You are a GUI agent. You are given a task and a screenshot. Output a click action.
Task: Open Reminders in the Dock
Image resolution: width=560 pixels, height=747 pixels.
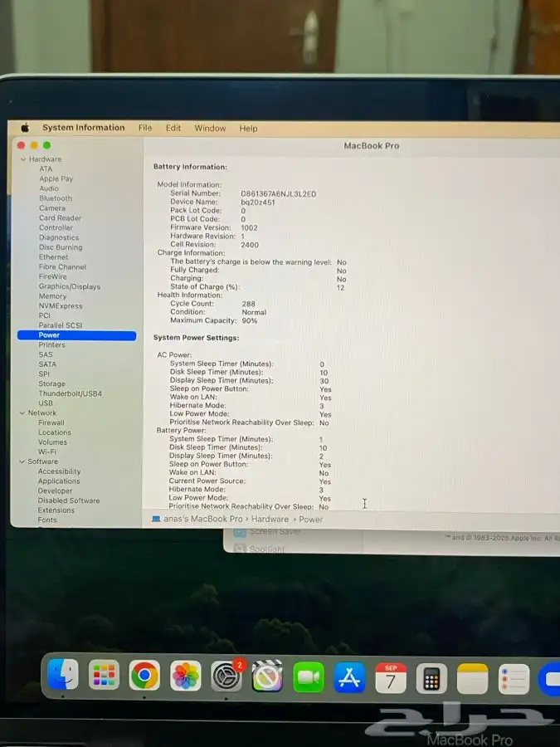[514, 679]
